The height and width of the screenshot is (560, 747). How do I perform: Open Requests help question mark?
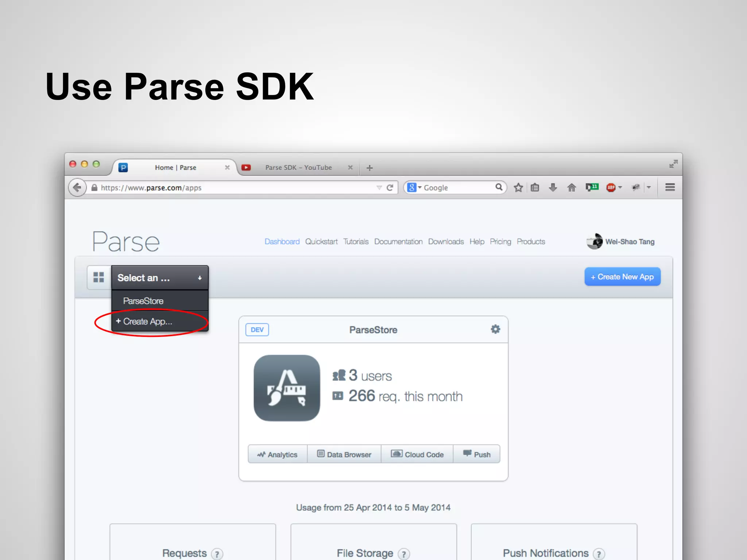click(x=217, y=554)
